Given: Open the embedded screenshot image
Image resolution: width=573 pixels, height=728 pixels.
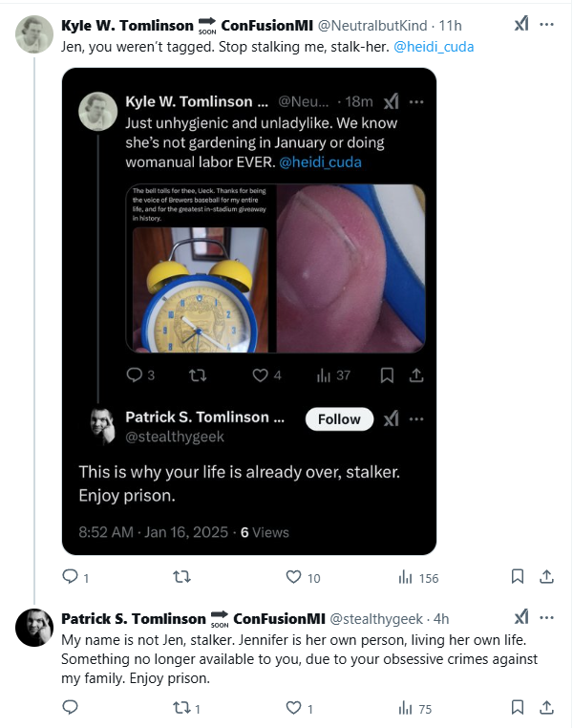Looking at the screenshot, I should 248,310.
